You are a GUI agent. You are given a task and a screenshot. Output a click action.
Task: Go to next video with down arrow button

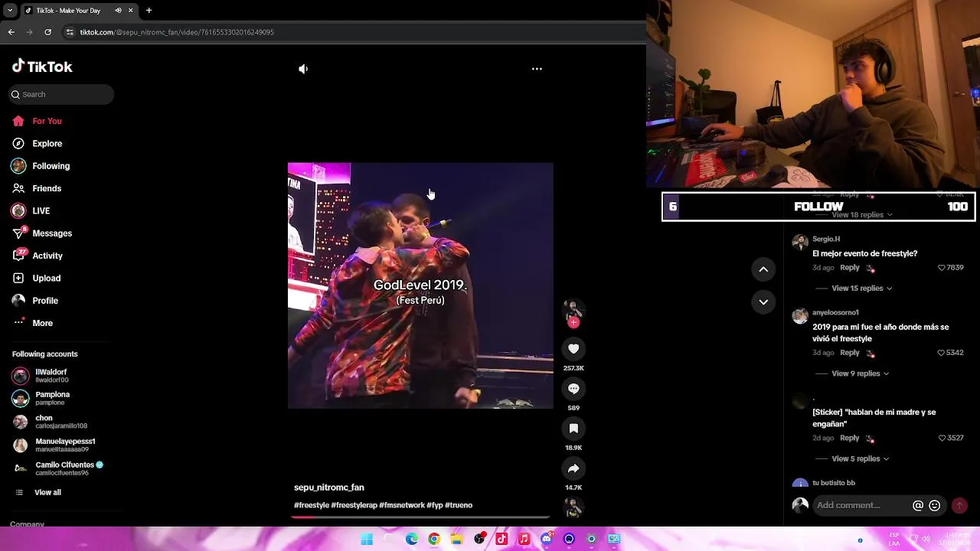tap(763, 302)
